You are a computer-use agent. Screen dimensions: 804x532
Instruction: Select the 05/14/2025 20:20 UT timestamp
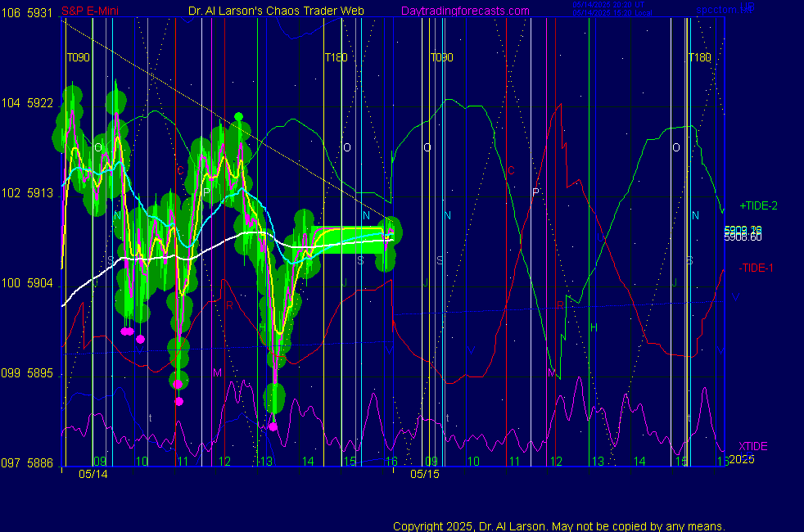tap(608, 5)
